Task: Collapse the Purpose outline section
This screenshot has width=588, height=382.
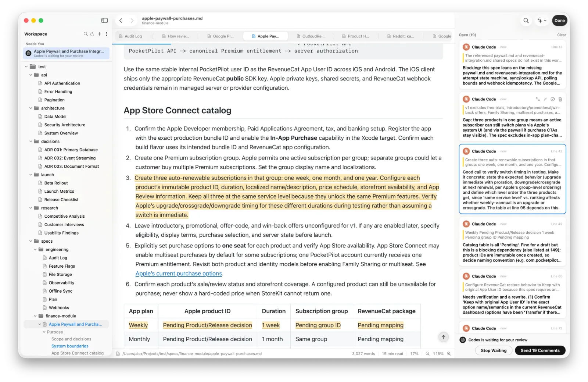Action: [x=44, y=332]
